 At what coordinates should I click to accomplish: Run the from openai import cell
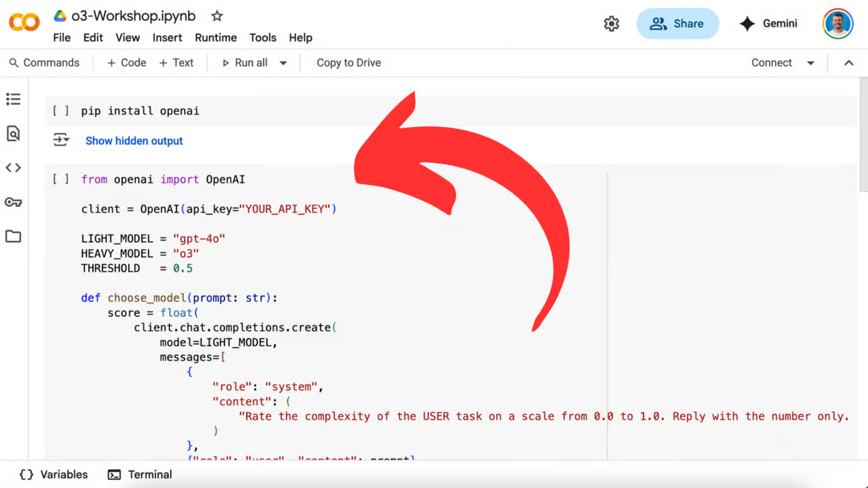pyautogui.click(x=60, y=179)
